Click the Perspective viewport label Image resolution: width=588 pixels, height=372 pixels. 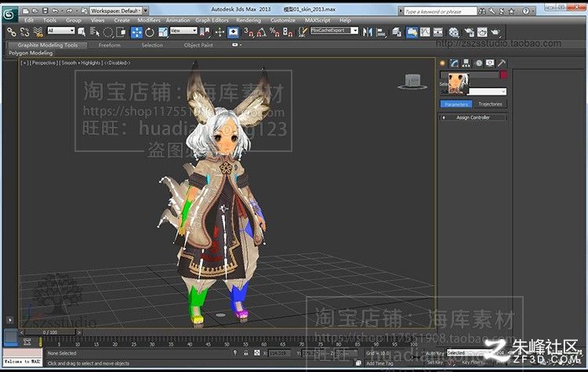pyautogui.click(x=43, y=63)
